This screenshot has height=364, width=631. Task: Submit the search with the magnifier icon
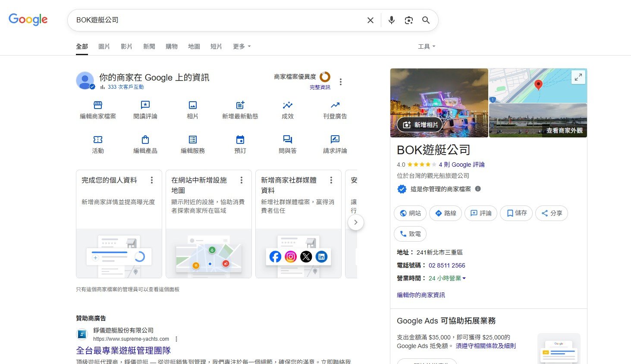[x=426, y=20]
